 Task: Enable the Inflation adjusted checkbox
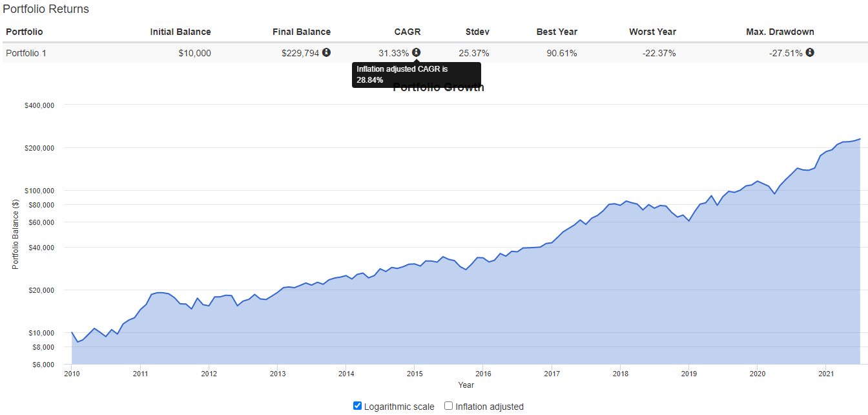click(449, 406)
